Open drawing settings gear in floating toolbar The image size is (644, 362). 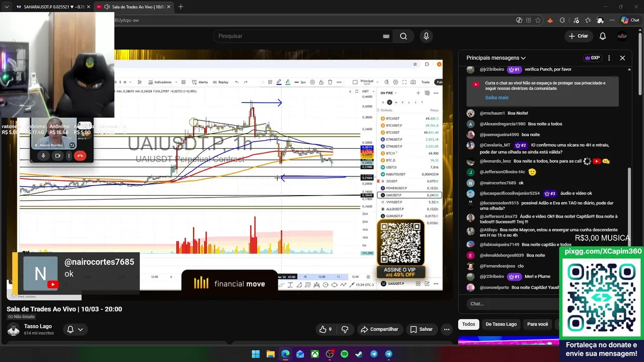click(x=312, y=82)
